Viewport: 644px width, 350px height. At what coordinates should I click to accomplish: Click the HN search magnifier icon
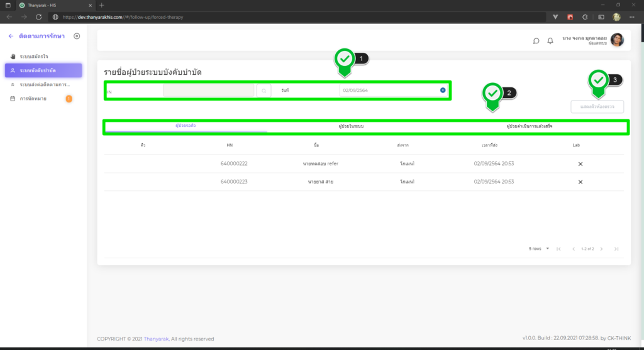point(264,90)
